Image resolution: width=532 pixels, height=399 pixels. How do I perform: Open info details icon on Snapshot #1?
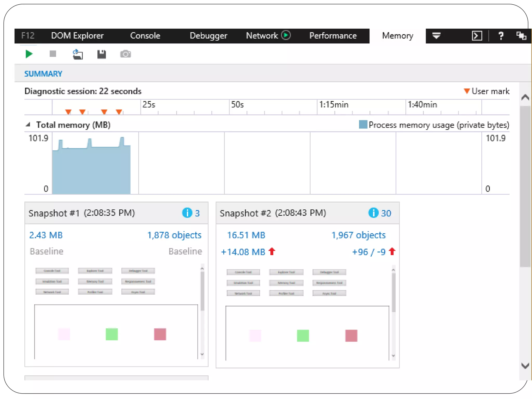click(x=187, y=213)
